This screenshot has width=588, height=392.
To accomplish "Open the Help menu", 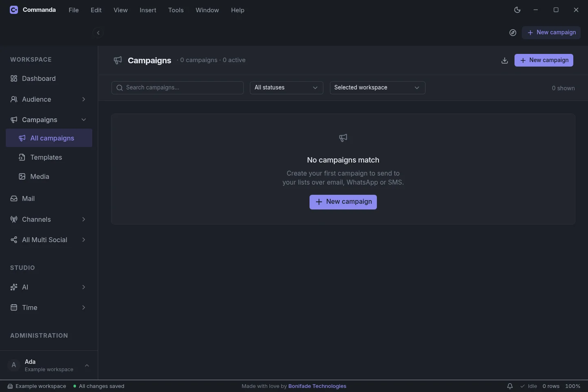I will (238, 10).
